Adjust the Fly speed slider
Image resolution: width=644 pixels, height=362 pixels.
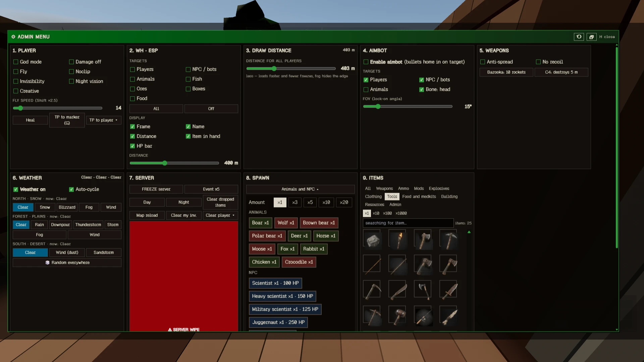pyautogui.click(x=57, y=108)
